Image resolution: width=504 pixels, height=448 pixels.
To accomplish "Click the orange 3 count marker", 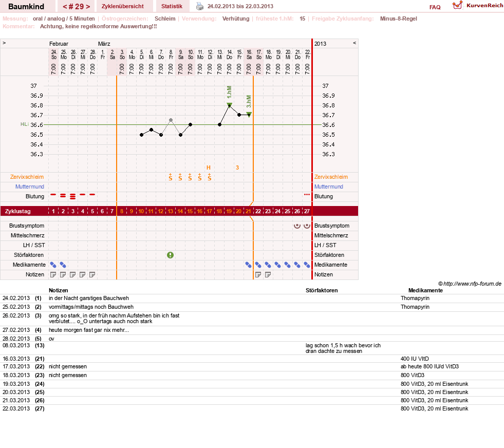I will click(237, 167).
